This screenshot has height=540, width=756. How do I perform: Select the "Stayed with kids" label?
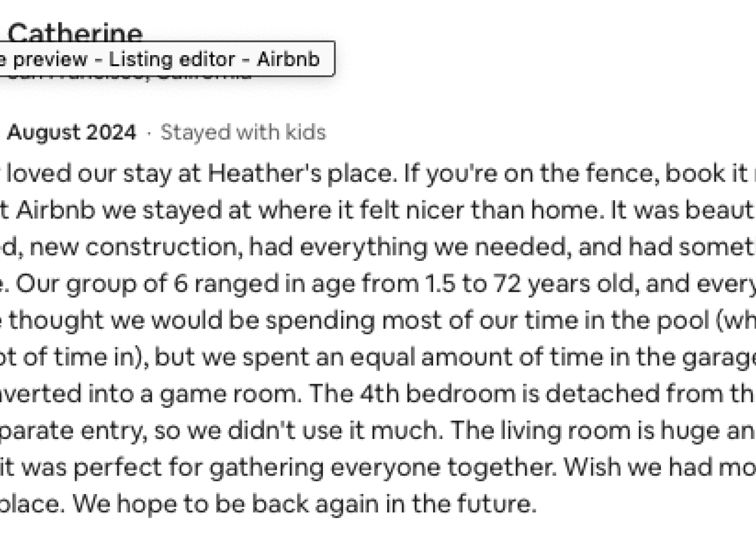(243, 132)
